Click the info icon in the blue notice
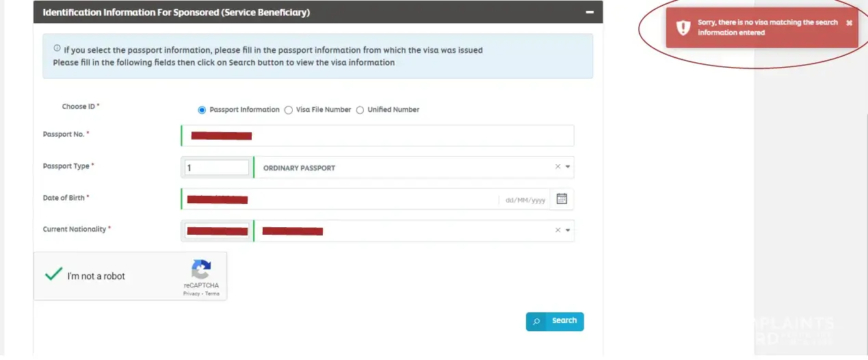The height and width of the screenshot is (360, 868). coord(57,49)
